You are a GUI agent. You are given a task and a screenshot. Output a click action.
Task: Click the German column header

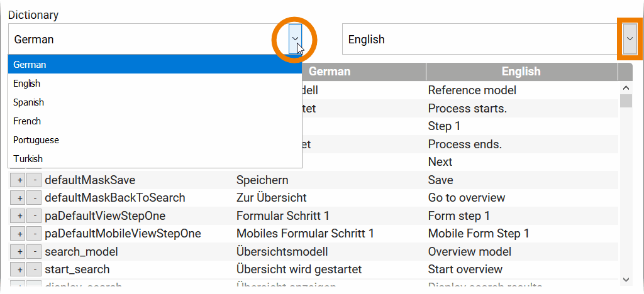click(x=330, y=72)
